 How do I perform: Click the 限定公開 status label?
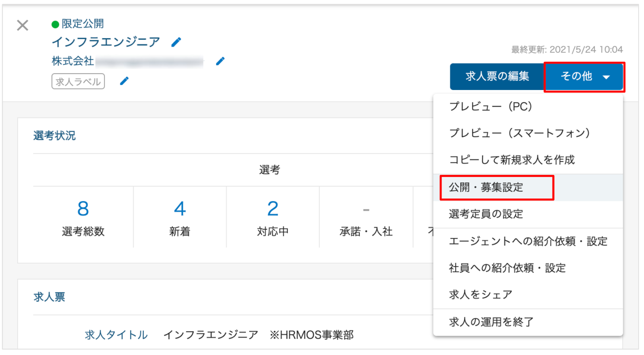click(83, 24)
